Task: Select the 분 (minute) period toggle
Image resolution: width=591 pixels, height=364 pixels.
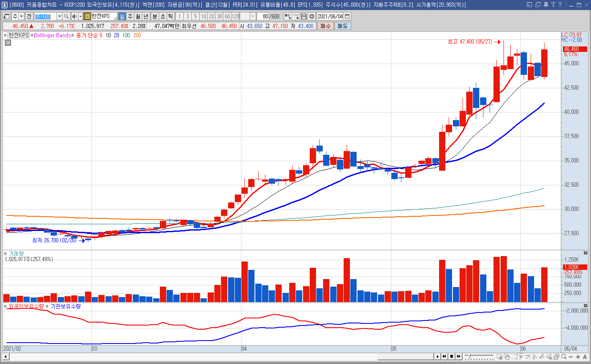Action: (x=155, y=16)
